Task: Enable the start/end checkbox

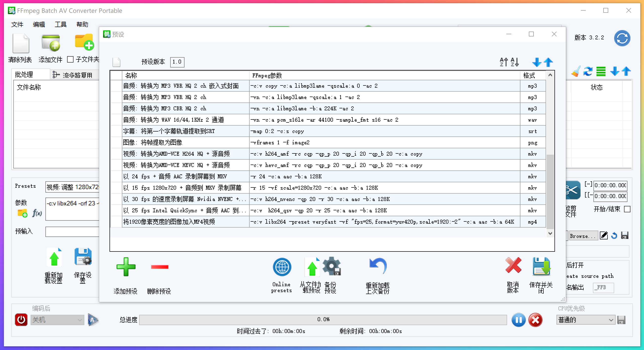Action: click(627, 209)
